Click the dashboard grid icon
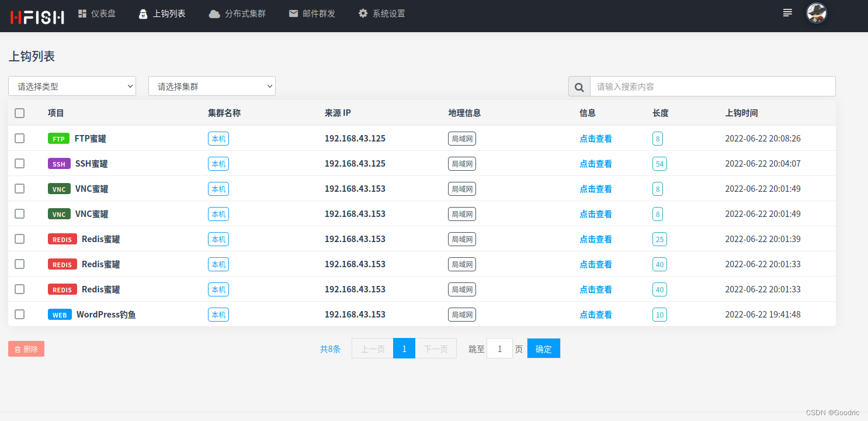 click(x=82, y=13)
